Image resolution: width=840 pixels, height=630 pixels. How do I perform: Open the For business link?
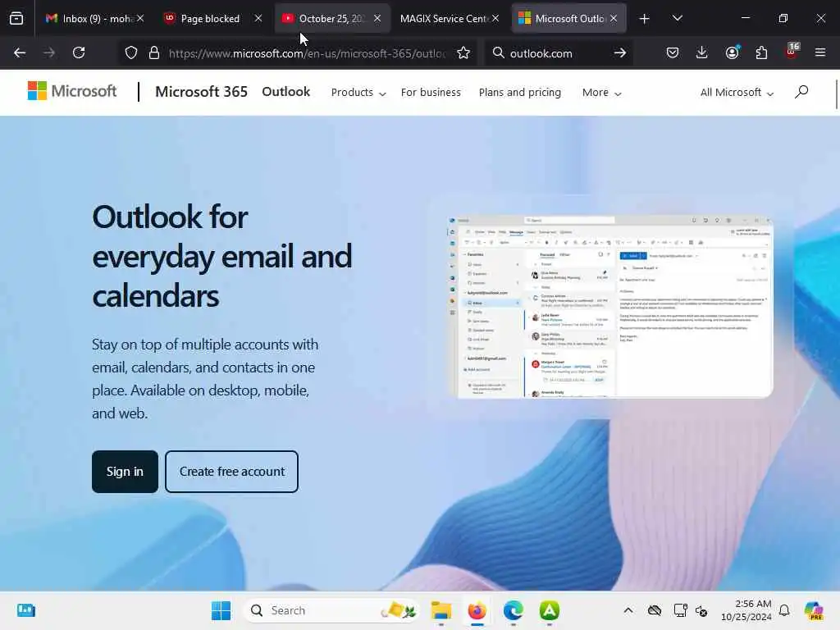click(x=431, y=92)
